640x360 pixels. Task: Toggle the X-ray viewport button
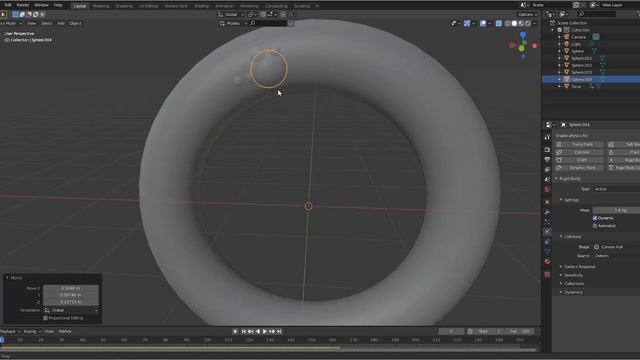[x=498, y=24]
